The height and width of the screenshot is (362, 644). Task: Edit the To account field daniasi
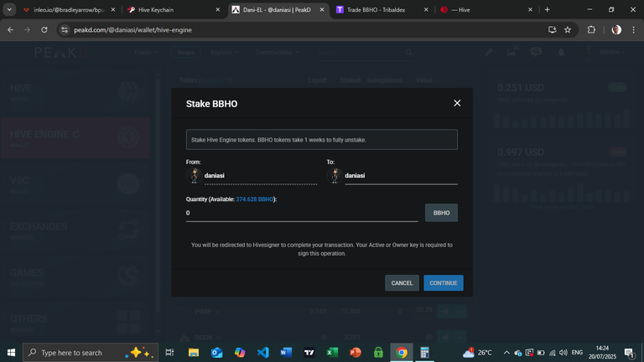pyautogui.click(x=401, y=175)
